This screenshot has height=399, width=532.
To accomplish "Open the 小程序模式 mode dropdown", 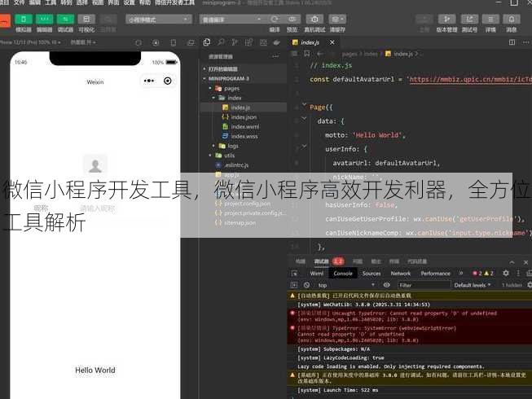I will [158, 20].
